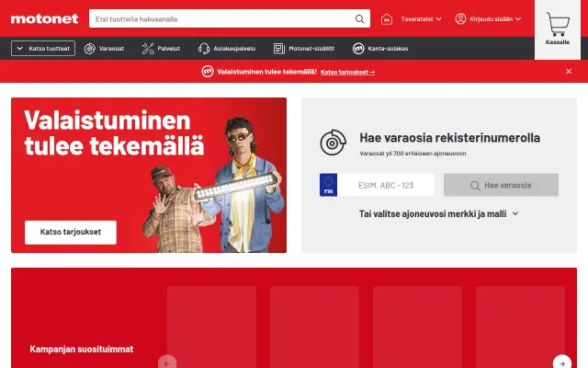This screenshot has height=368, width=588.
Task: Click the Kampanjan suosituimmat heading
Action: point(82,350)
